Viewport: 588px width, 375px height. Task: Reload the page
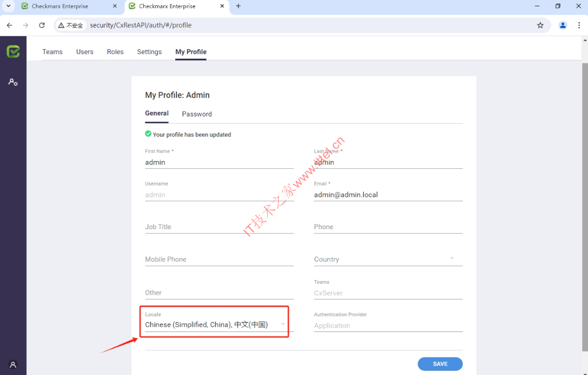(x=42, y=25)
